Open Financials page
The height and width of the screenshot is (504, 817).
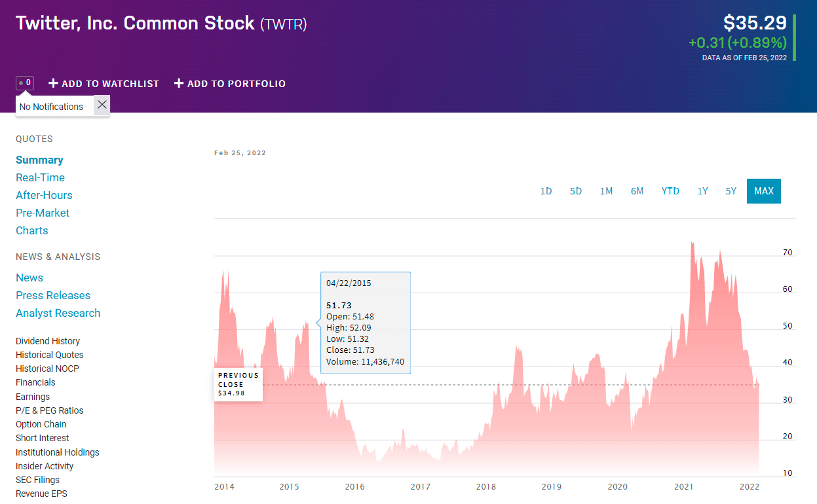[35, 382]
